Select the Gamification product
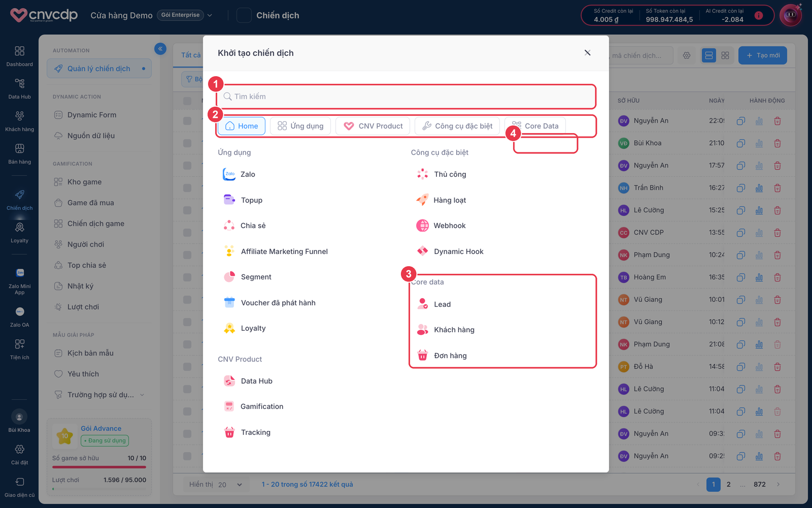The width and height of the screenshot is (812, 508). coord(253,406)
